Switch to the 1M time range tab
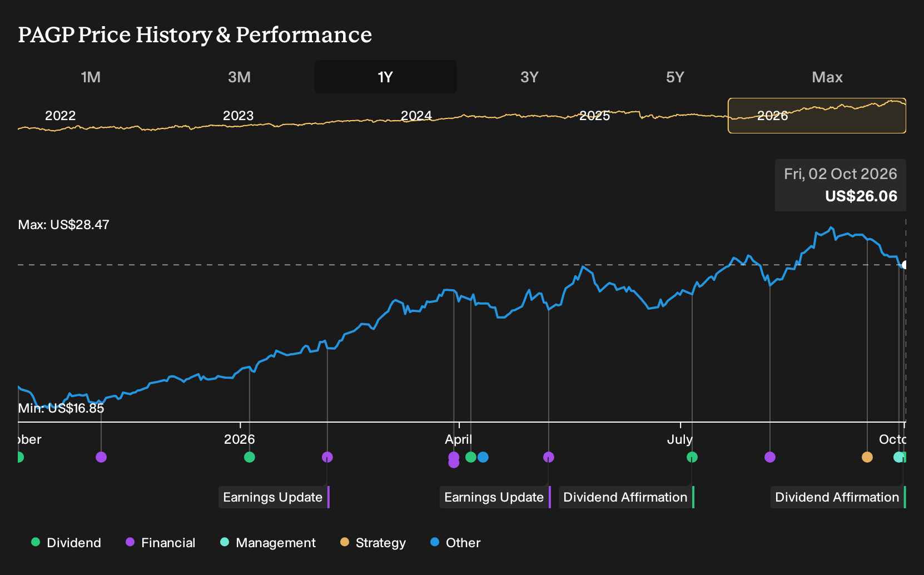The image size is (924, 575). pyautogui.click(x=91, y=77)
